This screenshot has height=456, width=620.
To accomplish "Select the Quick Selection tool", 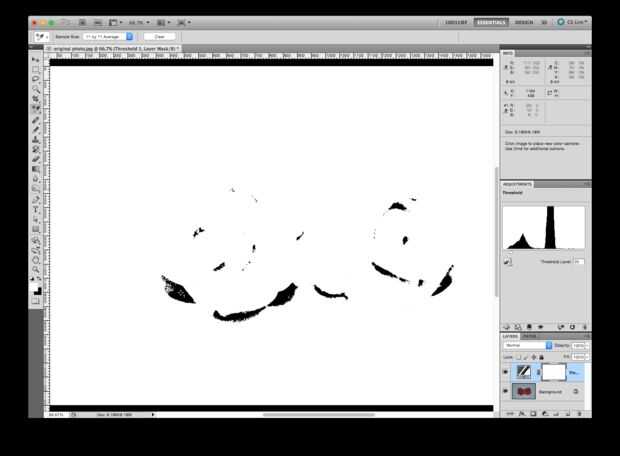I will (36, 89).
